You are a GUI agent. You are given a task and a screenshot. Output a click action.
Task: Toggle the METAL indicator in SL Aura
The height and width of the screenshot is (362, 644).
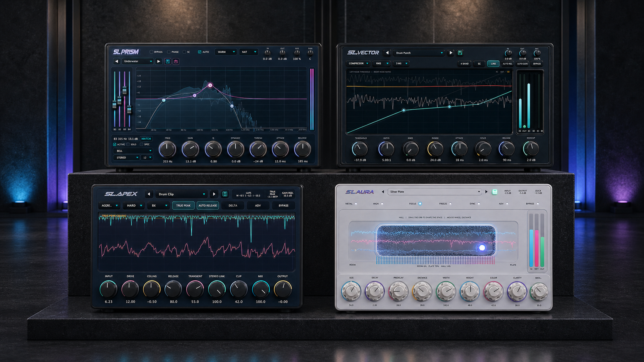click(x=356, y=204)
